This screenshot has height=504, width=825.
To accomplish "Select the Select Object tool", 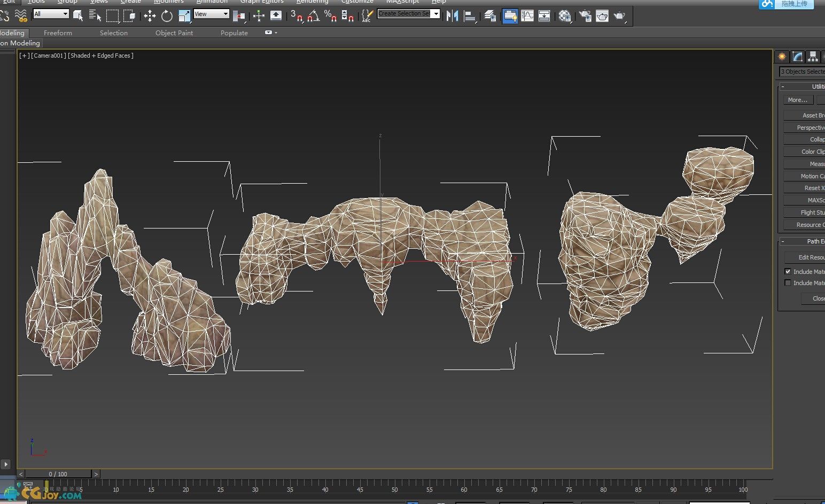I will pos(78,15).
